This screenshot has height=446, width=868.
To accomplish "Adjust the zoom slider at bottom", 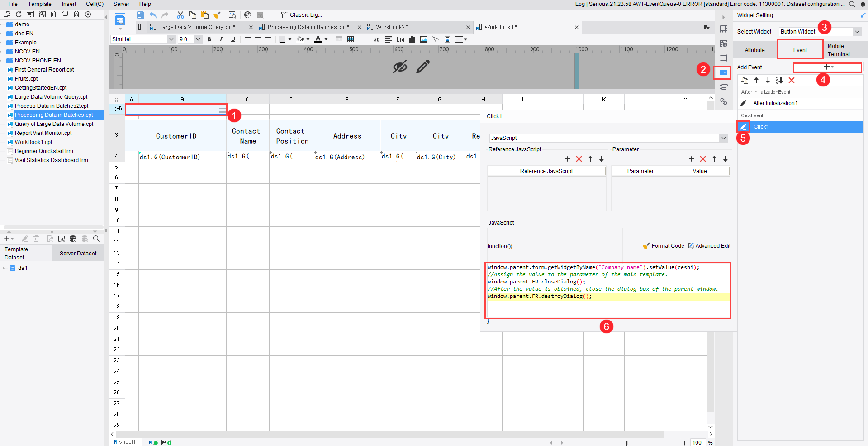I will coord(626,443).
